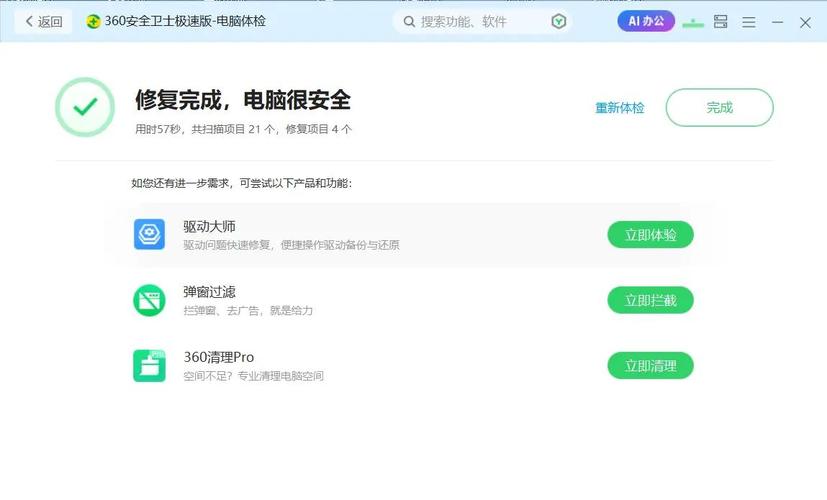
Task: Click the 如您还有进一步需求 prompt text
Action: (x=242, y=183)
